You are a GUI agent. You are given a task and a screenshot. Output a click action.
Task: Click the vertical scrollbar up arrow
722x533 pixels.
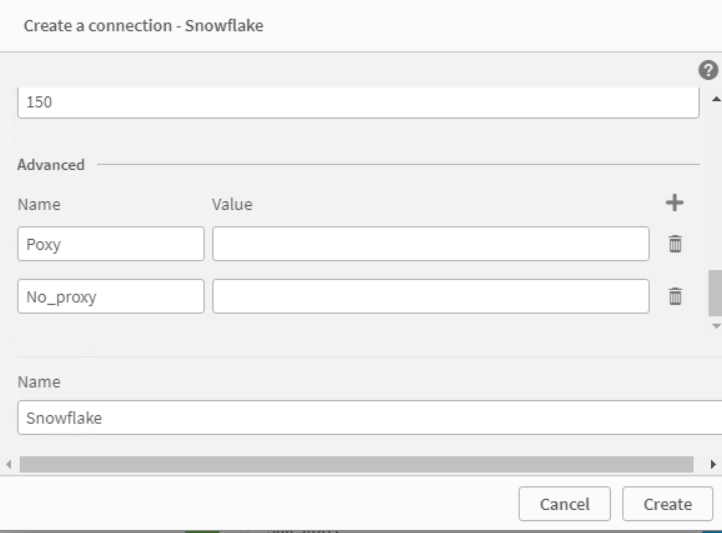click(x=714, y=98)
